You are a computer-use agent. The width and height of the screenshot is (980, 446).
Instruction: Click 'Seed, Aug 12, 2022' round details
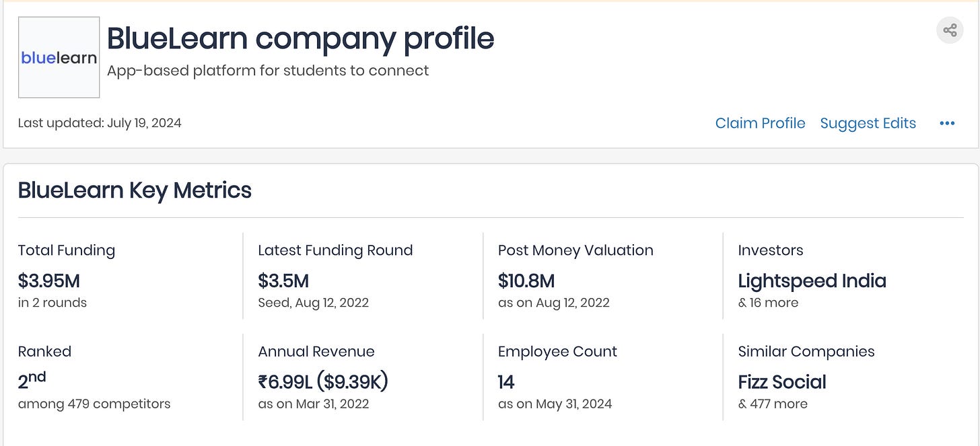(313, 303)
